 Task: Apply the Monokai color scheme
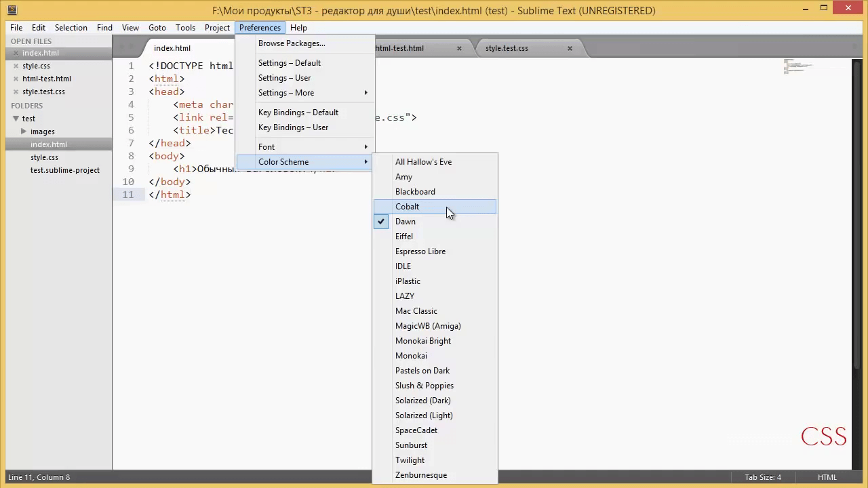(x=435, y=356)
